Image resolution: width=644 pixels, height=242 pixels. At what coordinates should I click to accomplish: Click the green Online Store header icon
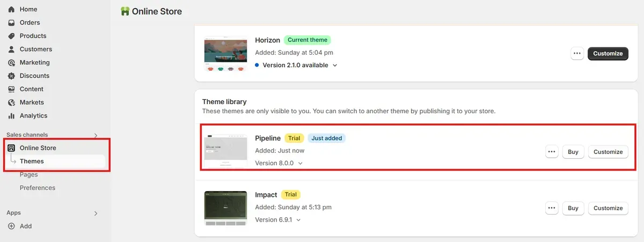(125, 11)
